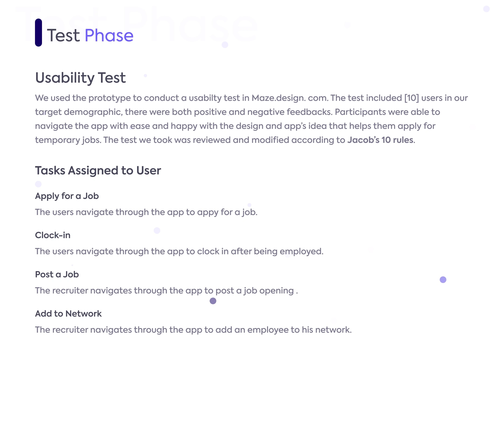Click the pale dot beneath the Phase title
This screenshot has height=441, width=504.
click(x=225, y=45)
